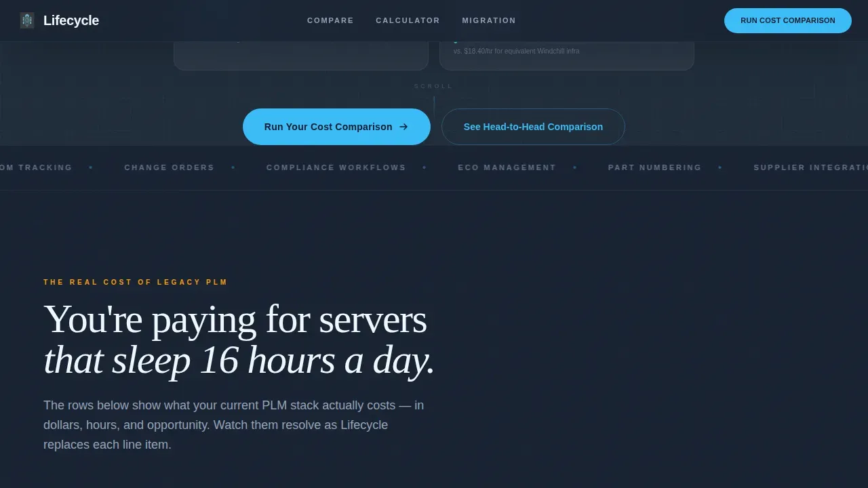Click the 'You're paying for servers' heading
868x488 pixels.
pos(235,320)
